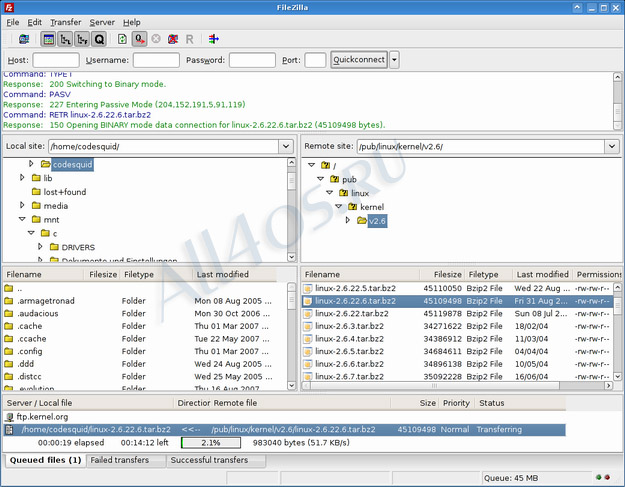Screen dimensions: 625x487
Task: Click the Password input field
Action: click(252, 60)
